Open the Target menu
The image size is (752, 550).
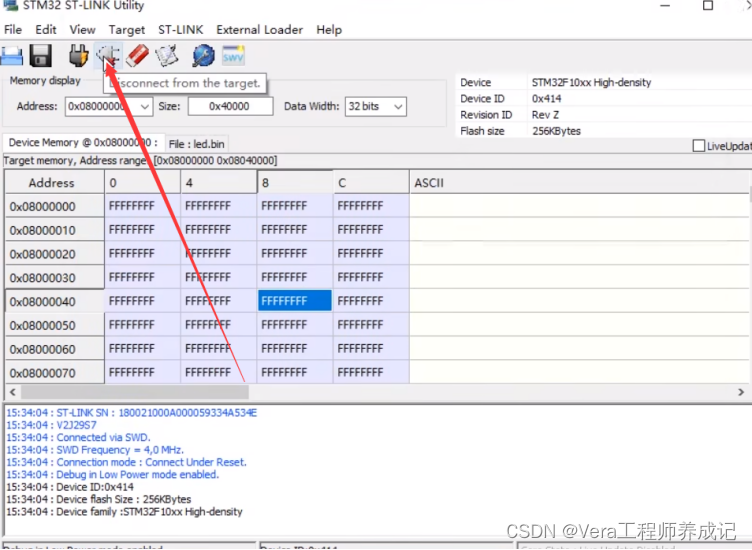tap(127, 30)
